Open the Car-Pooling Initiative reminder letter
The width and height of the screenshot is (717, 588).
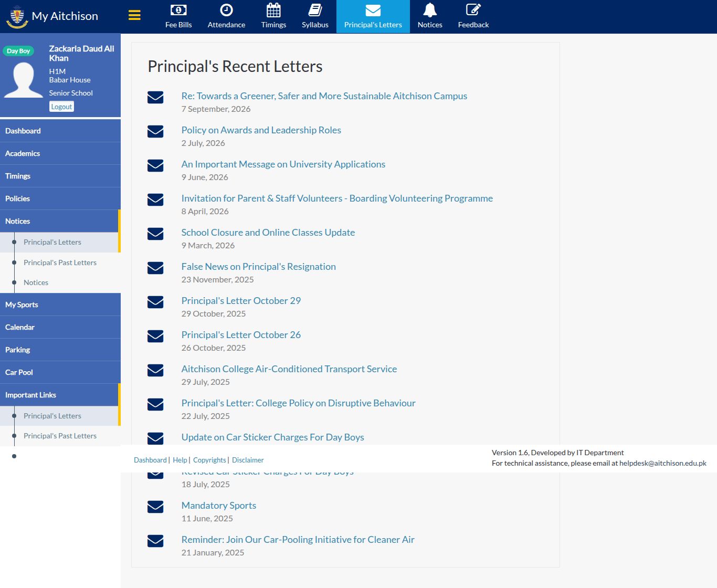tap(298, 540)
